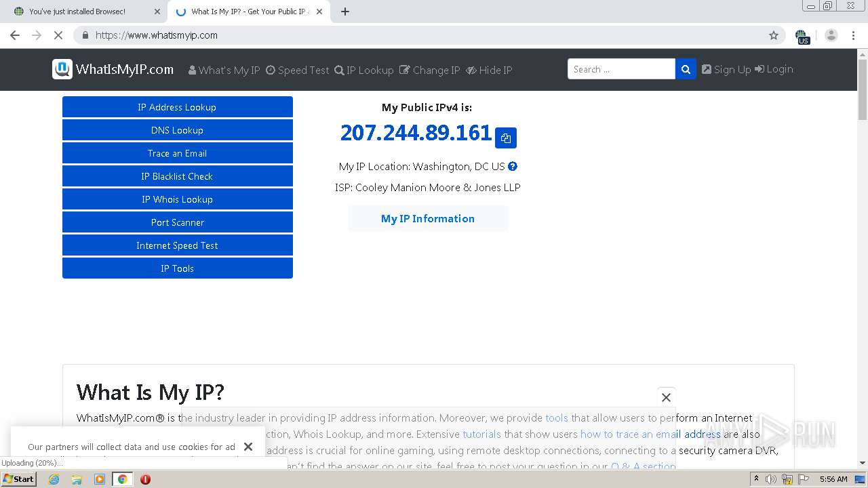This screenshot has width=868, height=488.
Task: Click the Login link
Action: click(774, 69)
